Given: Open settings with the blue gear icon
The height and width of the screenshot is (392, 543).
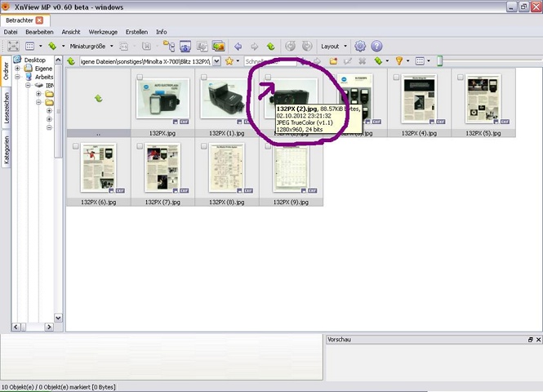Looking at the screenshot, I should pos(360,46).
